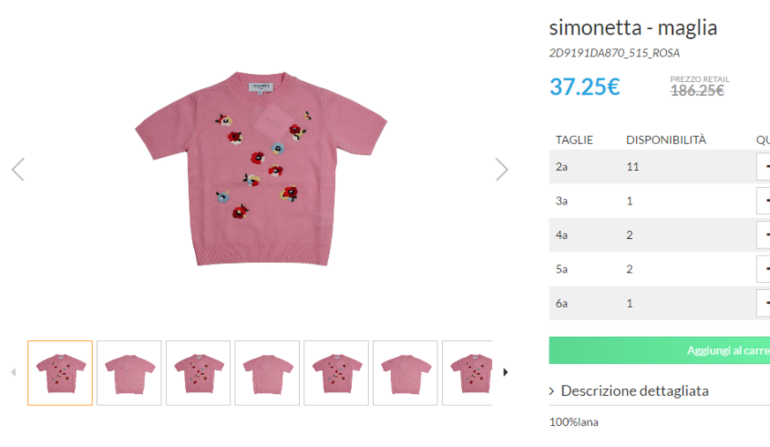Select the seventh partially visible thumbnail

click(467, 373)
